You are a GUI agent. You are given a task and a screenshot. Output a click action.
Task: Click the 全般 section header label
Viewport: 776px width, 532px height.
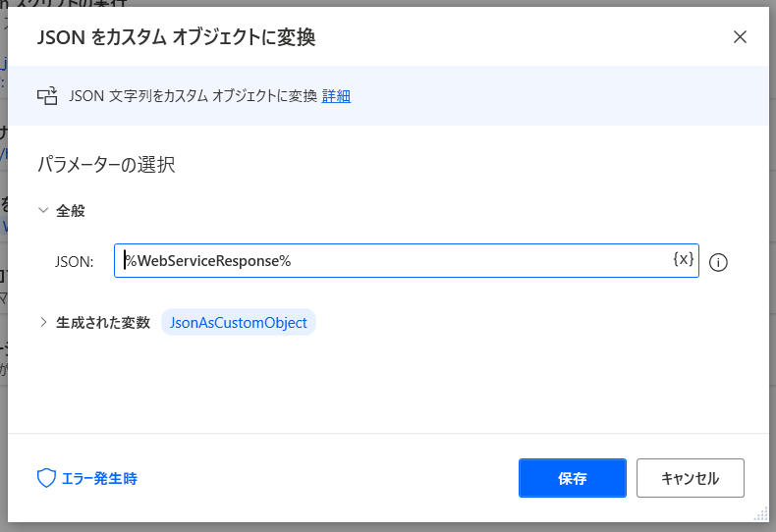(x=71, y=211)
